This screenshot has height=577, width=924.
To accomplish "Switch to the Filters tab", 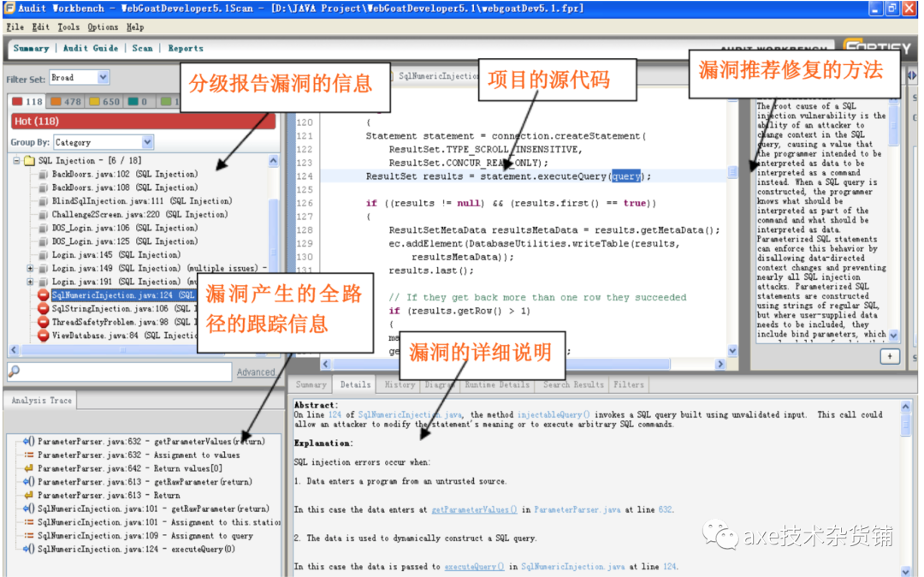I will [628, 384].
